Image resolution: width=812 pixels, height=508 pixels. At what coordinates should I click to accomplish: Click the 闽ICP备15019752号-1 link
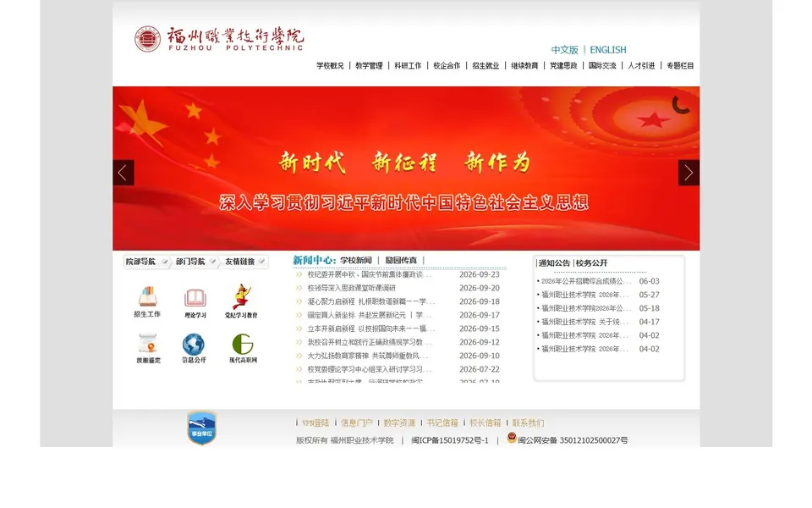pyautogui.click(x=449, y=440)
